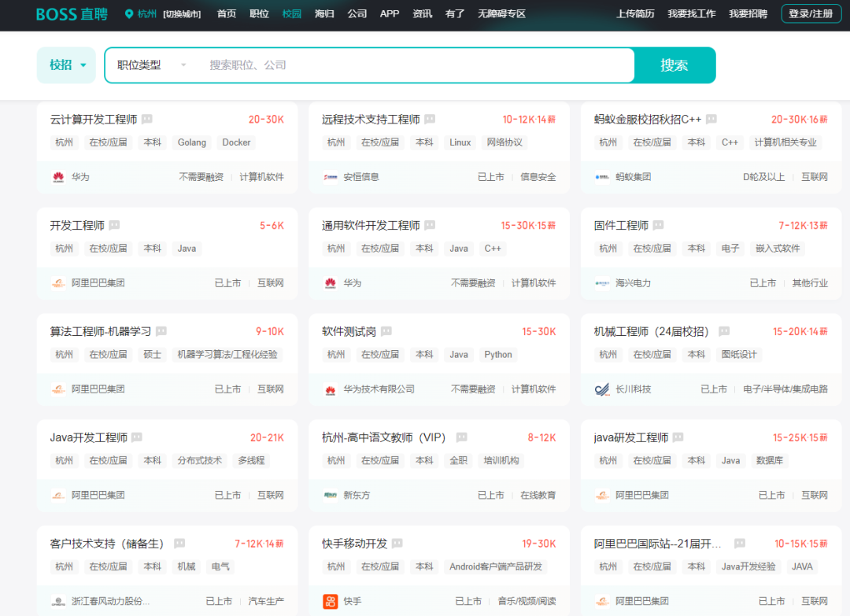
Task: Open 云计算开发工程师 job title
Action: (94, 120)
